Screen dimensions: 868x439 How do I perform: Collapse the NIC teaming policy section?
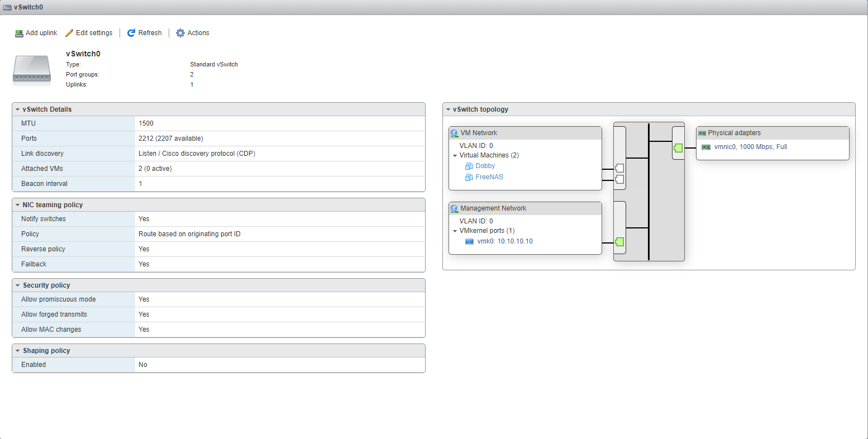pos(18,206)
